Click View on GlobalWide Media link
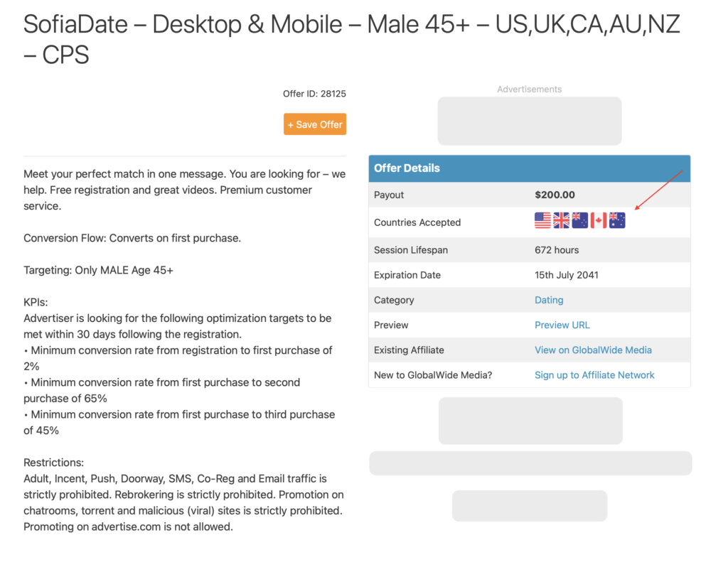This screenshot has height=567, width=728. point(593,350)
